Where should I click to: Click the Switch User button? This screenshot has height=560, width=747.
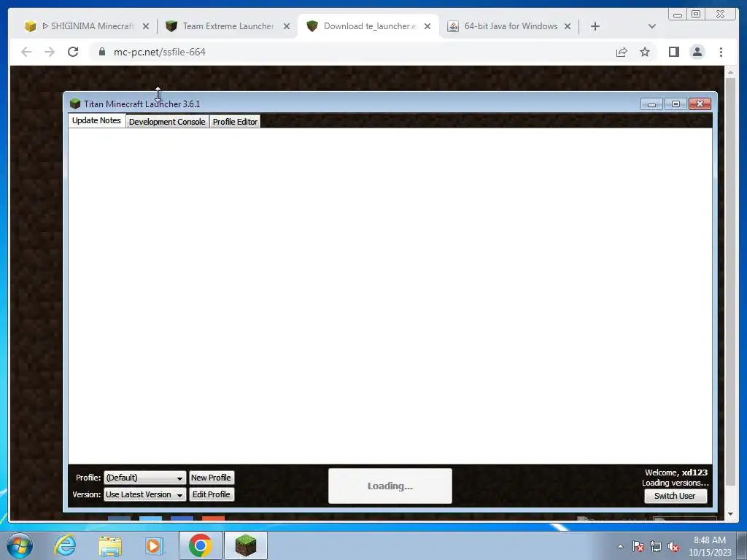[x=675, y=496]
